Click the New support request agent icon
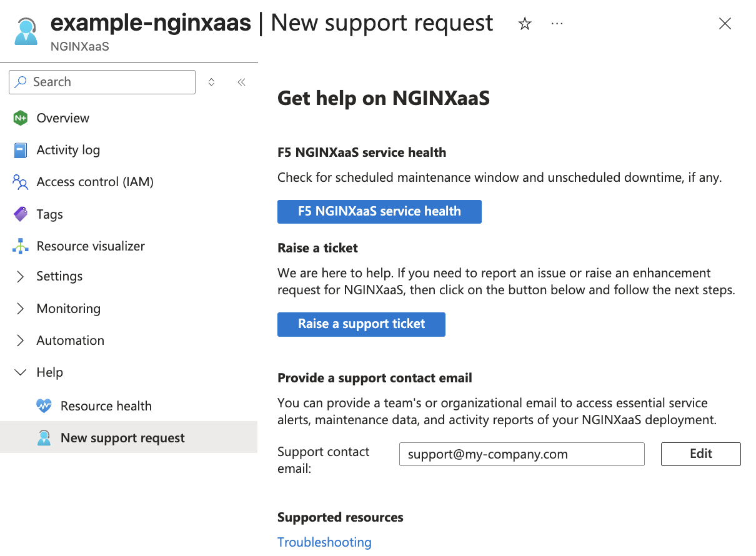756x556 pixels. click(x=44, y=438)
